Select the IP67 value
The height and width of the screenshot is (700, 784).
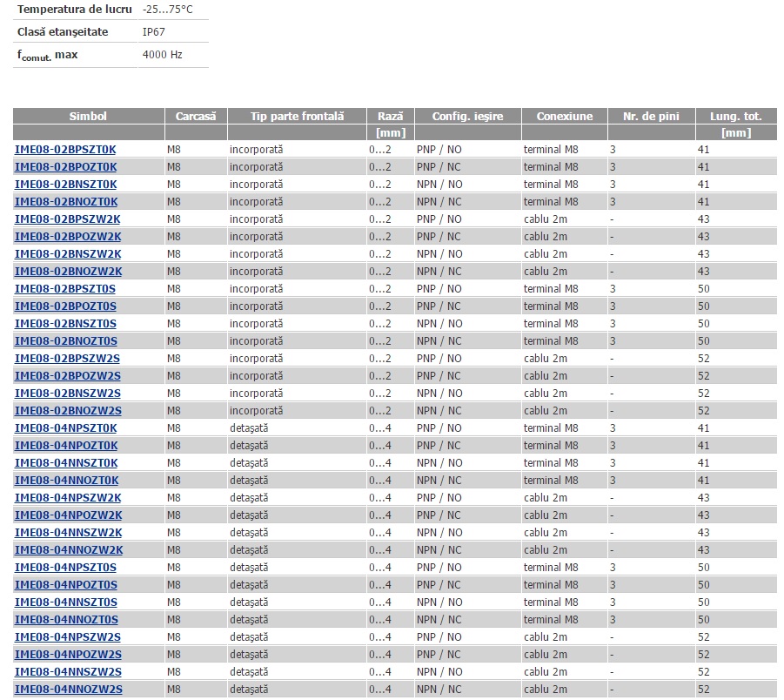pos(153,32)
